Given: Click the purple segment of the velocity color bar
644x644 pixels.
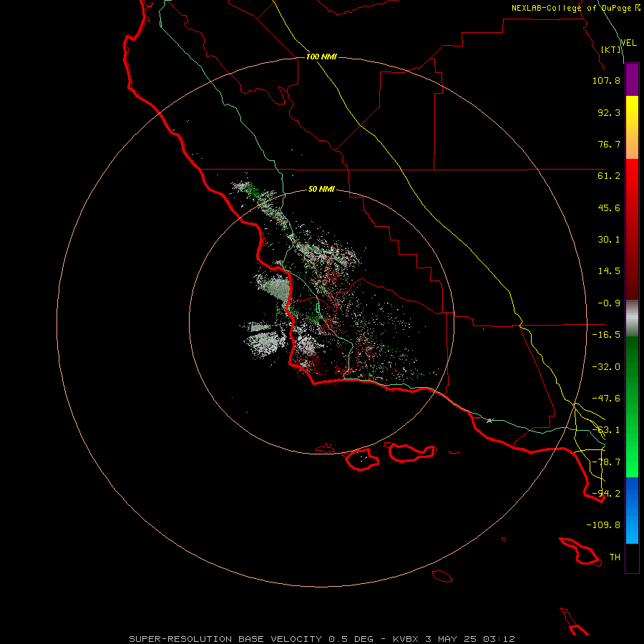Looking at the screenshot, I should click(632, 80).
